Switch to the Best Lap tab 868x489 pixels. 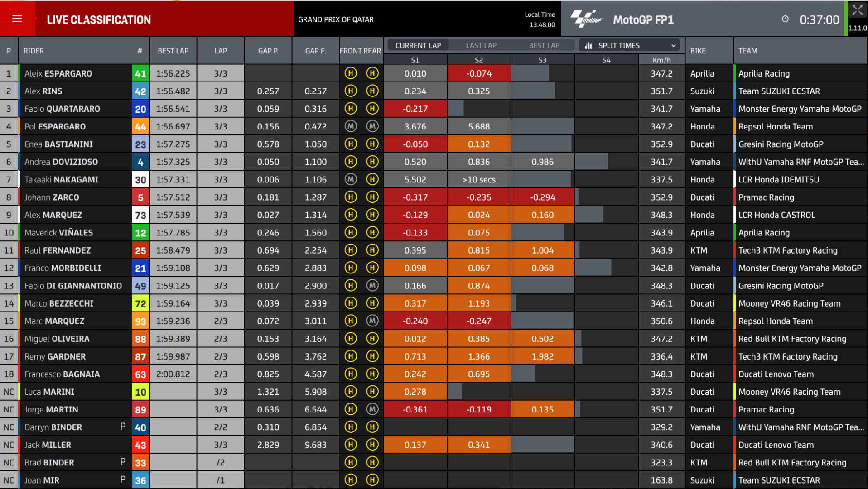[x=544, y=45]
